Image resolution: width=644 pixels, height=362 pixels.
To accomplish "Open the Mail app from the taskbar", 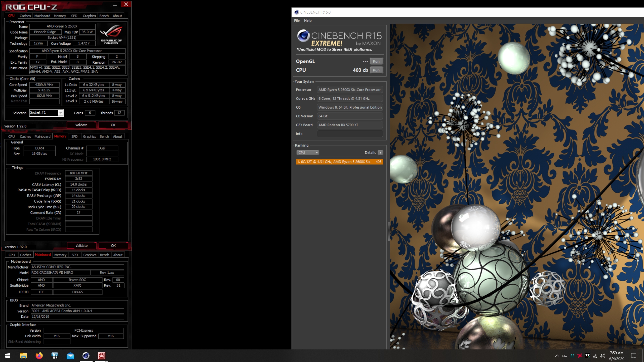I will click(70, 356).
